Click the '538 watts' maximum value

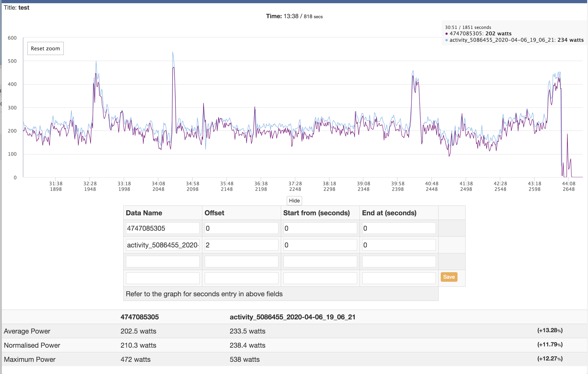(245, 359)
